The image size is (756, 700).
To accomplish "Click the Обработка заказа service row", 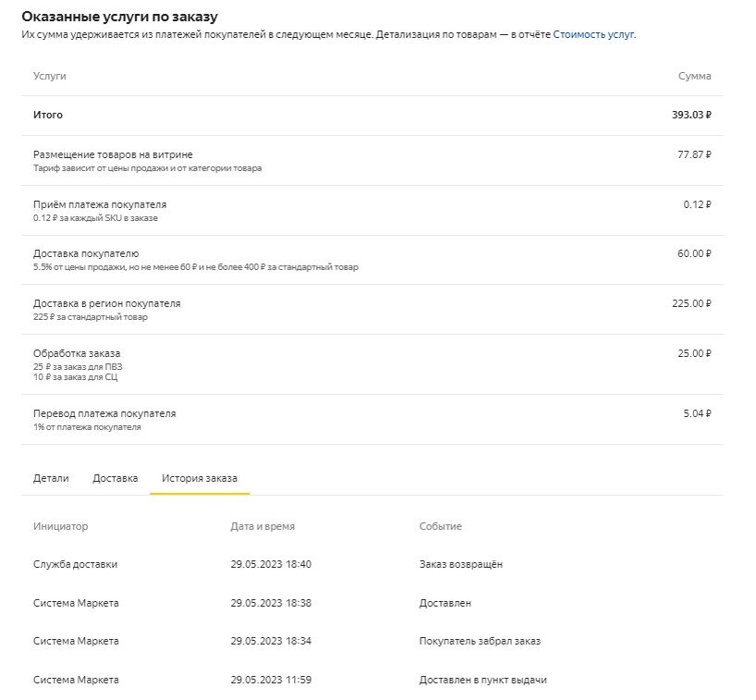I will [372, 364].
